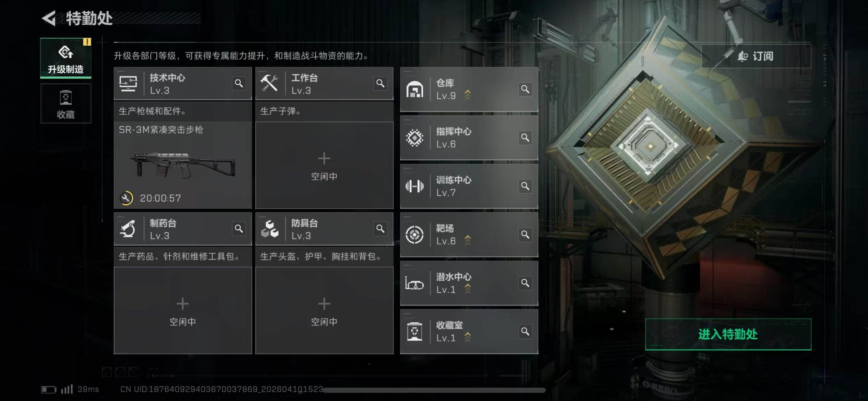
Task: Add a production task in the idle 工作台 slot
Action: [324, 165]
